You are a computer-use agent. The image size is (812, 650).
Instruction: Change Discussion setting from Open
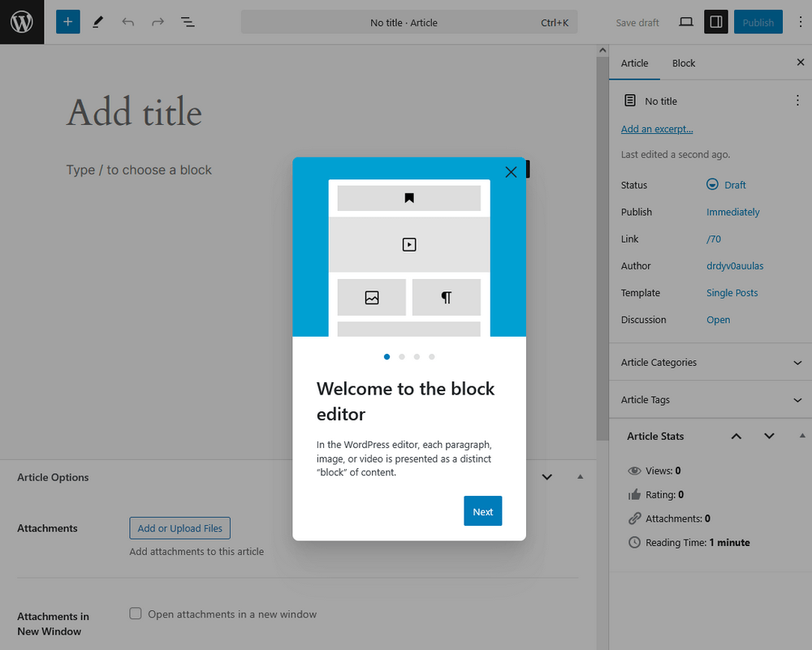[x=719, y=319]
